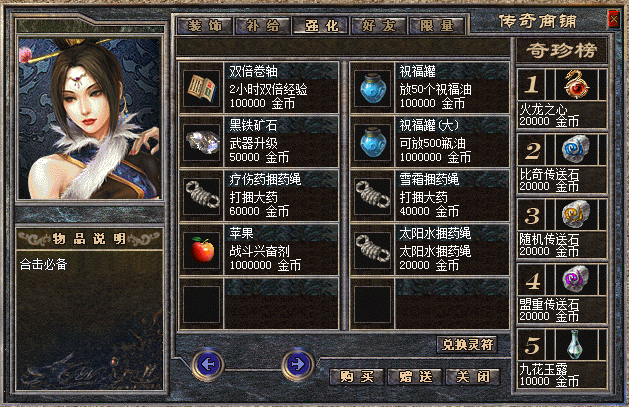Click the 赠送 gift button
This screenshot has width=629, height=407.
point(415,377)
